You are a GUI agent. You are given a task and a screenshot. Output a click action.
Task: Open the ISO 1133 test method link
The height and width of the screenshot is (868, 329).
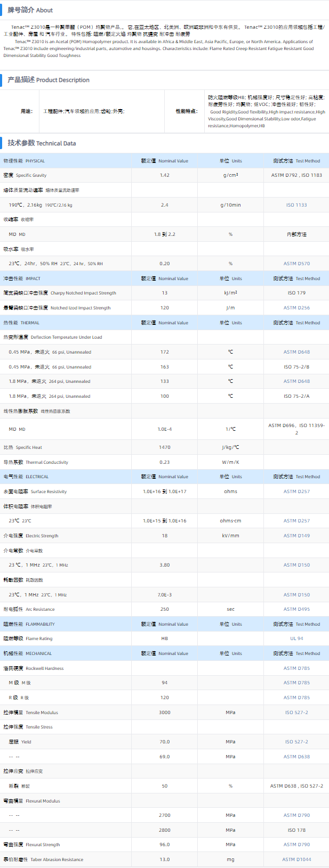click(296, 205)
